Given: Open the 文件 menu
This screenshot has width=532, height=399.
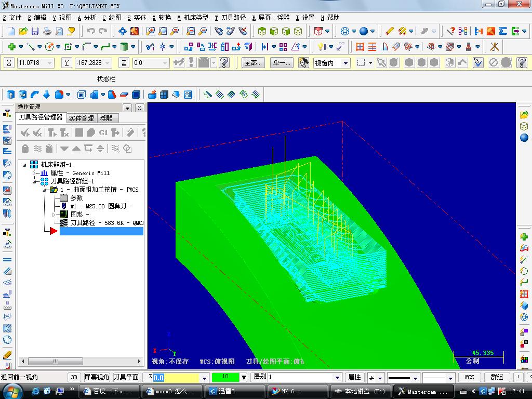Looking at the screenshot, I should 12,18.
